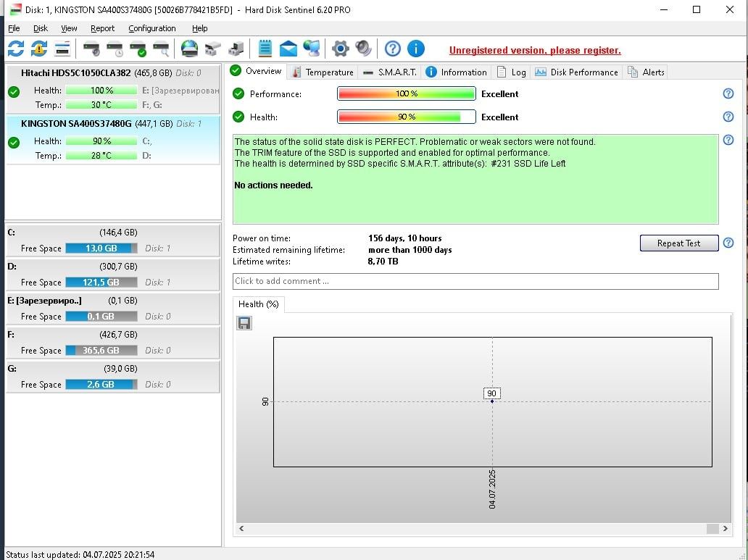Click the blue Refresh arrows toolbar icon
Viewport: 748px width, 560px height.
pyautogui.click(x=16, y=49)
